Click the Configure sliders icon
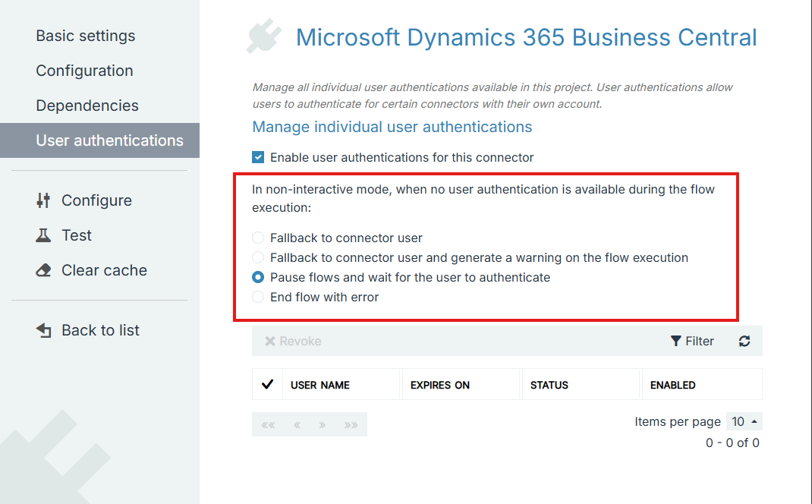Image resolution: width=812 pixels, height=504 pixels. coord(43,200)
